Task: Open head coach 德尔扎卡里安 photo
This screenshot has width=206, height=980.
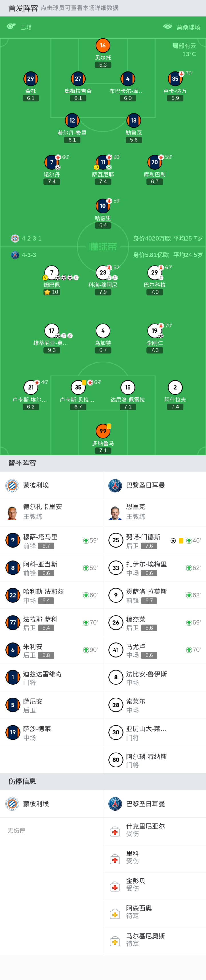Action: click(x=13, y=512)
